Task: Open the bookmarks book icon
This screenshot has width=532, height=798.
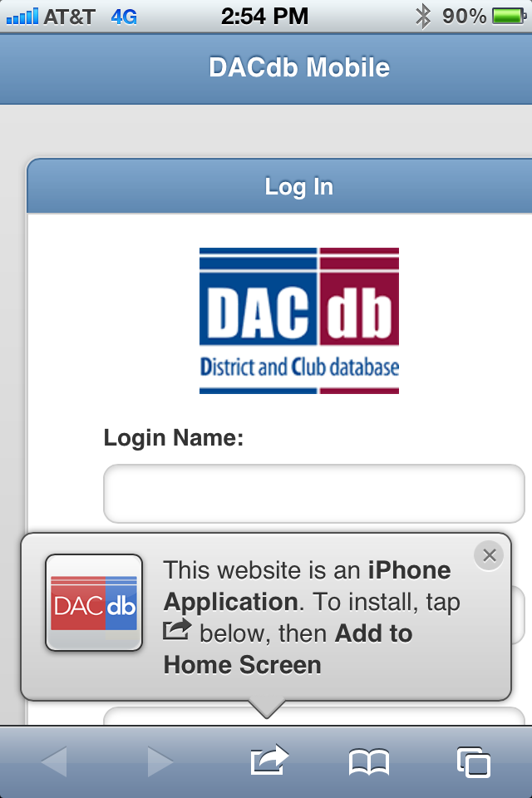Action: click(369, 762)
